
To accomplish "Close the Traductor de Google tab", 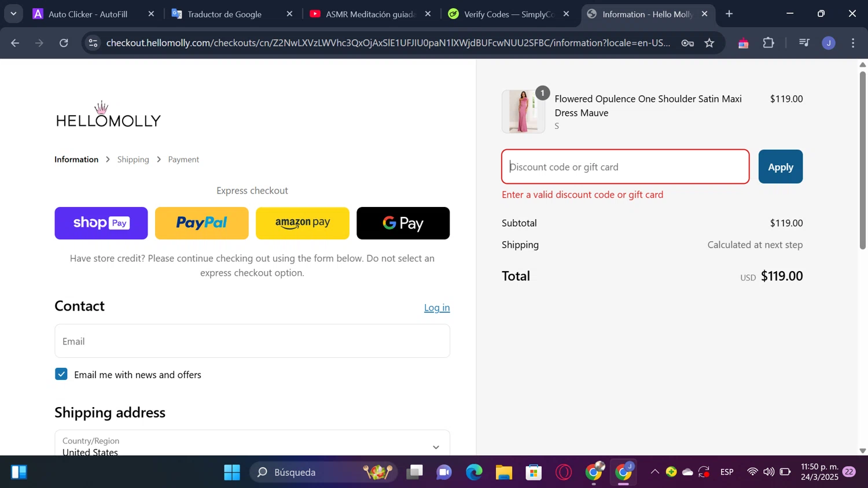I will (x=289, y=14).
